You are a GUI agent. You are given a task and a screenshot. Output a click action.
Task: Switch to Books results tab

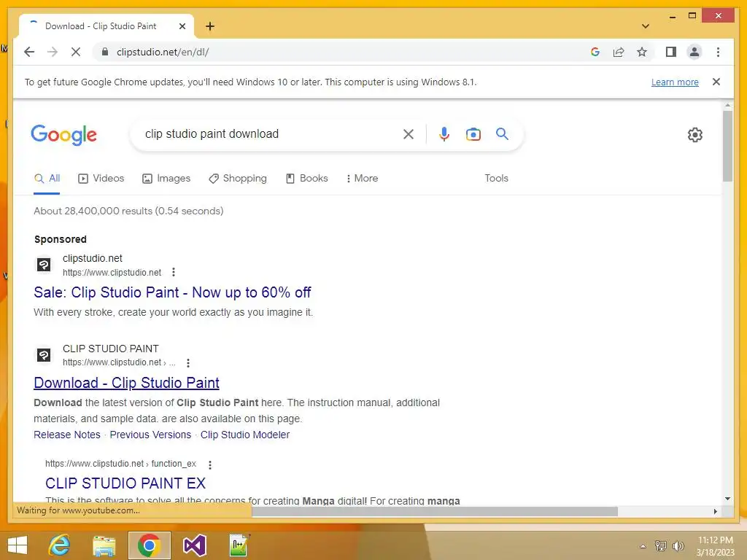click(307, 179)
